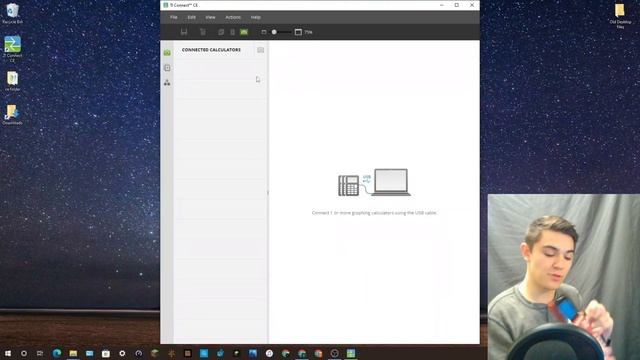Select the Downloads desktop folder

click(13, 115)
